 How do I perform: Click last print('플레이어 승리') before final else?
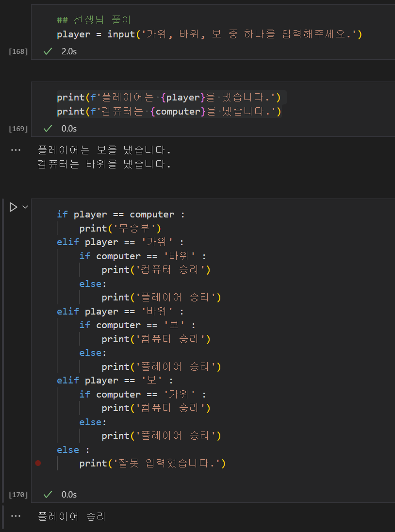[x=162, y=435]
